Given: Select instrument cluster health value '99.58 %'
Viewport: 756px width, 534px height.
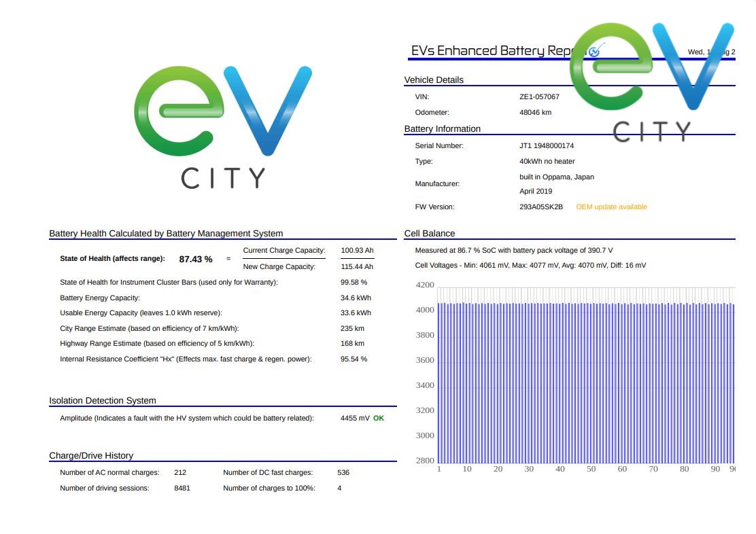Looking at the screenshot, I should (x=354, y=283).
